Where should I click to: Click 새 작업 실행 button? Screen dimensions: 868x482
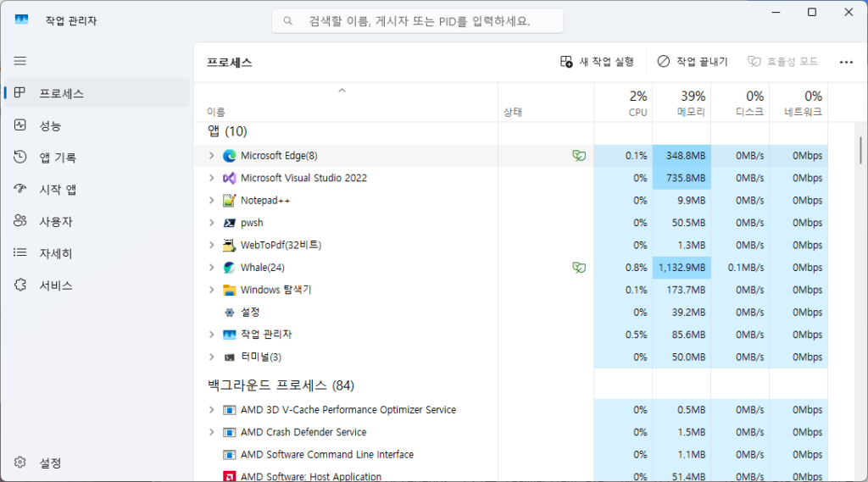pos(598,62)
